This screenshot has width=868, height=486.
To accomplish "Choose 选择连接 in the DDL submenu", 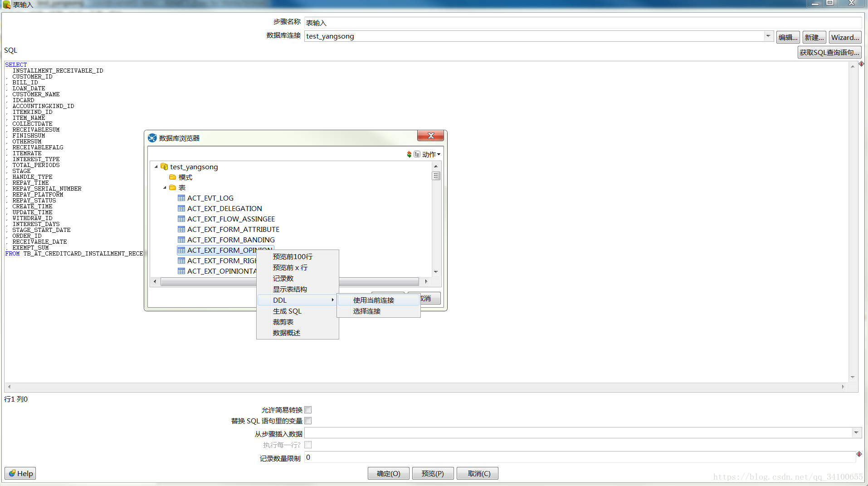I will coord(379,311).
